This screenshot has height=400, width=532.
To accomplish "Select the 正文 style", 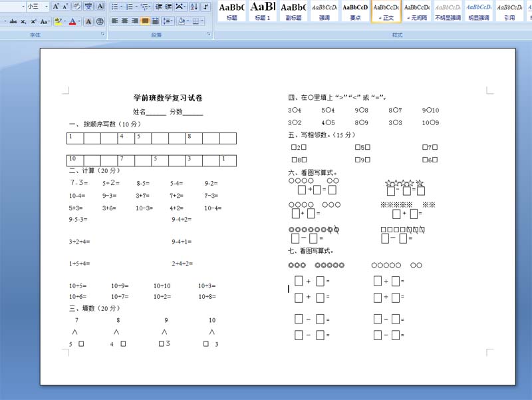I will (386, 11).
